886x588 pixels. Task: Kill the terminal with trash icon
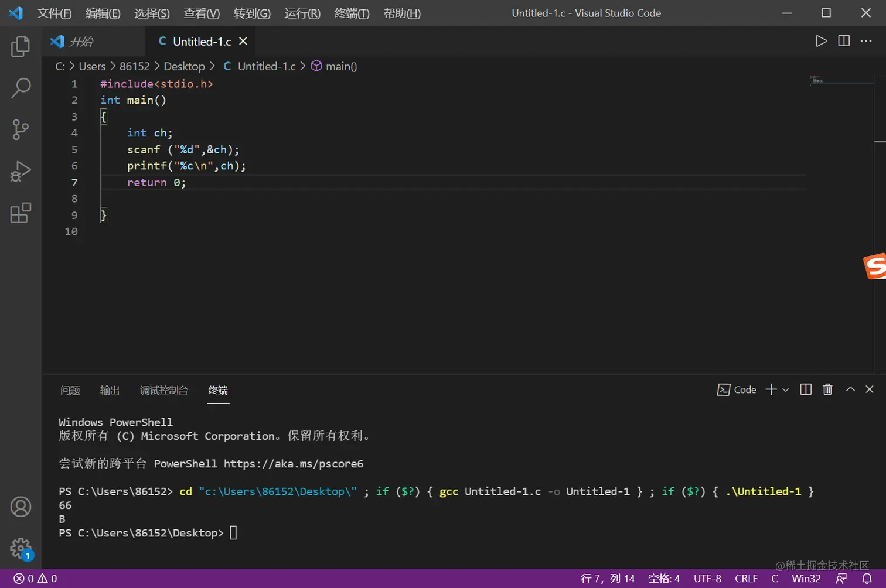point(827,389)
